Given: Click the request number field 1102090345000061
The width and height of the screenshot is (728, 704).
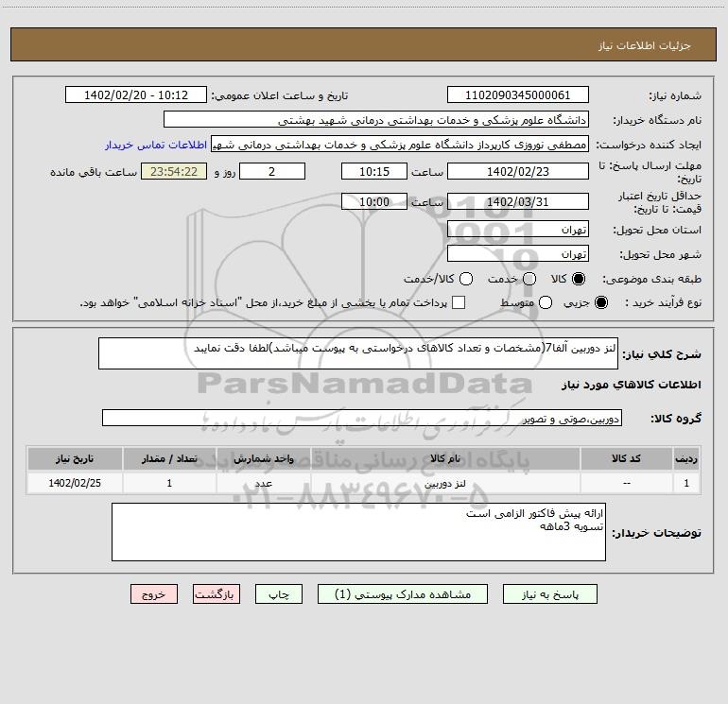Looking at the screenshot, I should (518, 95).
